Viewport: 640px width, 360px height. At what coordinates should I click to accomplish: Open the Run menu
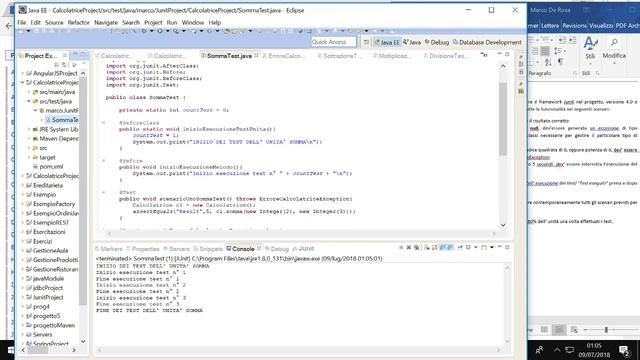[x=172, y=22]
